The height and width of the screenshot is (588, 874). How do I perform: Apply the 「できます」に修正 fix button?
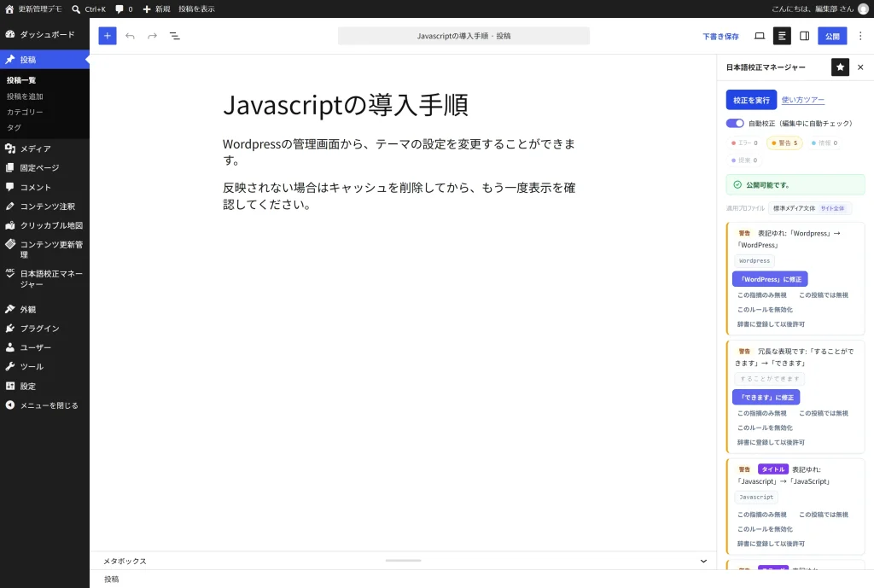[x=766, y=398]
